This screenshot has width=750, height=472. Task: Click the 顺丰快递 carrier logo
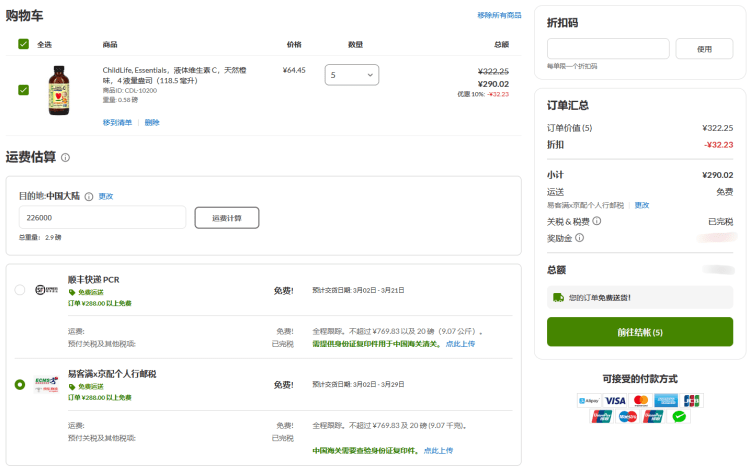[46, 290]
